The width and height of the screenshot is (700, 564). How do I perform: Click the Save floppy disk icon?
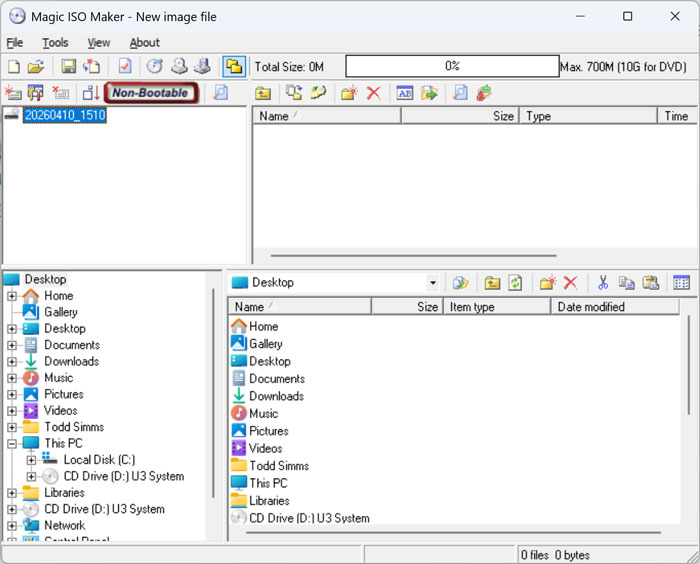click(68, 67)
